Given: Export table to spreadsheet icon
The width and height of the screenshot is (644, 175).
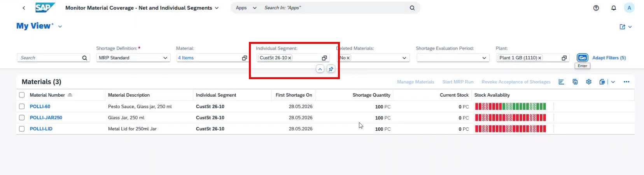Looking at the screenshot, I should (602, 82).
